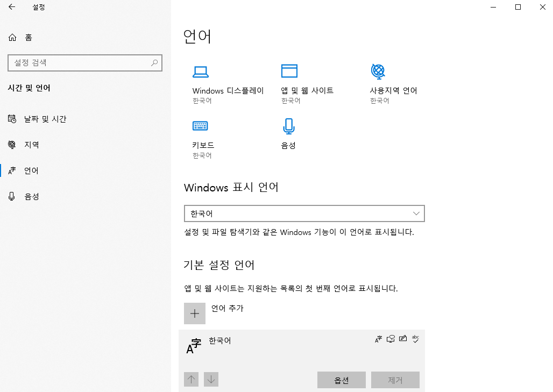The width and height of the screenshot is (553, 392).
Task: Click the 언어 page heading
Action: coord(197,37)
